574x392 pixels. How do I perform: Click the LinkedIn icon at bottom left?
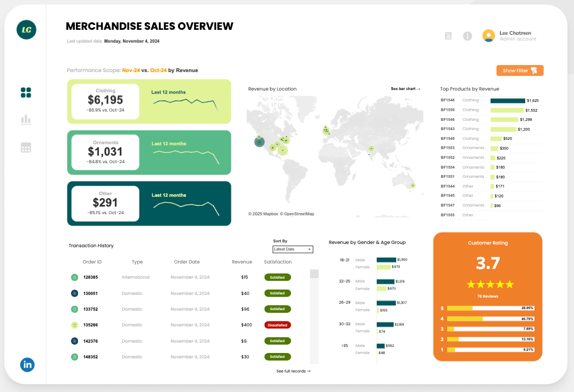pyautogui.click(x=27, y=365)
